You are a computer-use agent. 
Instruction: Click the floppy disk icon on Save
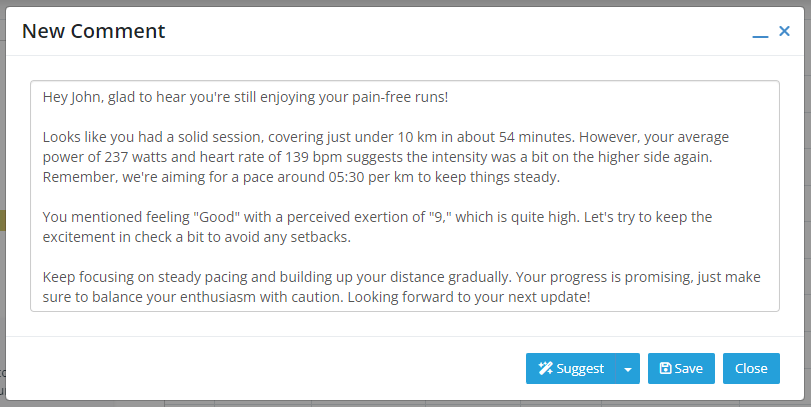[x=666, y=368]
